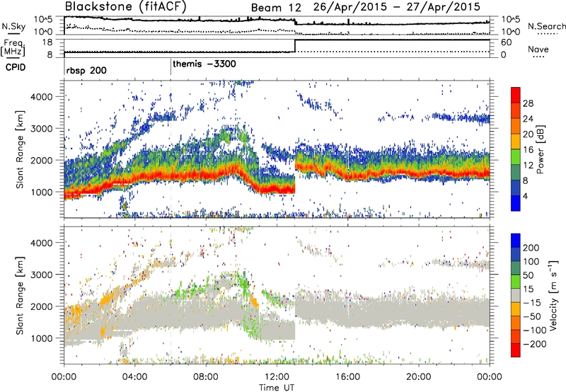566x392 pixels.
Task: Click the 'Time UT' x-axis label
Action: 277,388
